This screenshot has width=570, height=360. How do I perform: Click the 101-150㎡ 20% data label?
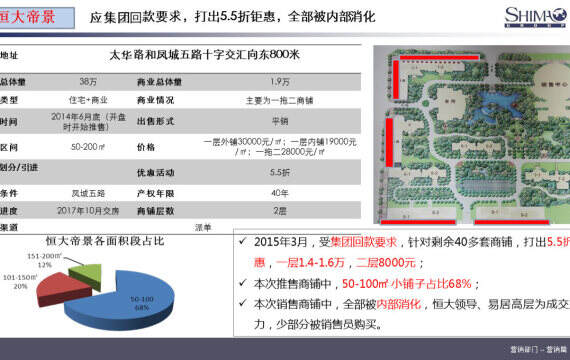pos(20,282)
